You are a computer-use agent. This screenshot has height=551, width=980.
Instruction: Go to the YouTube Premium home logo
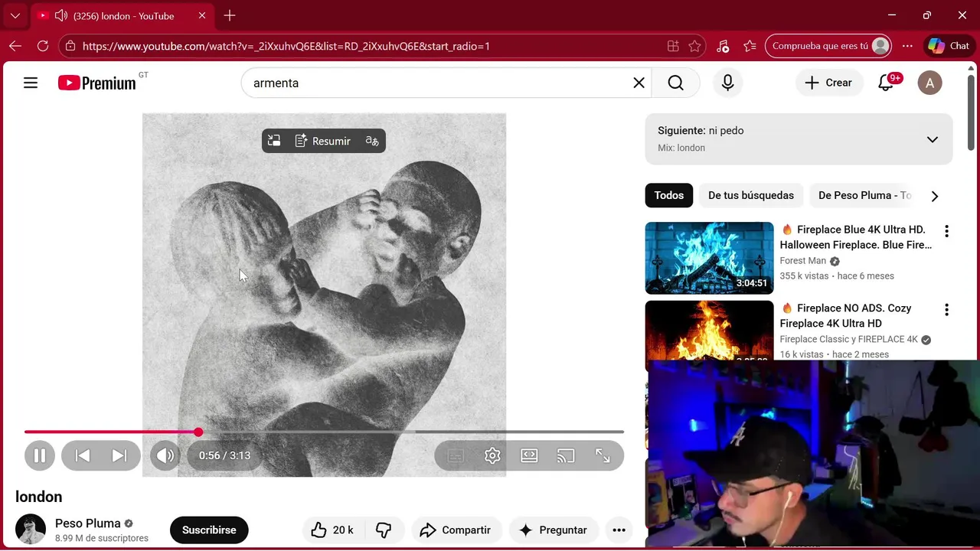97,83
